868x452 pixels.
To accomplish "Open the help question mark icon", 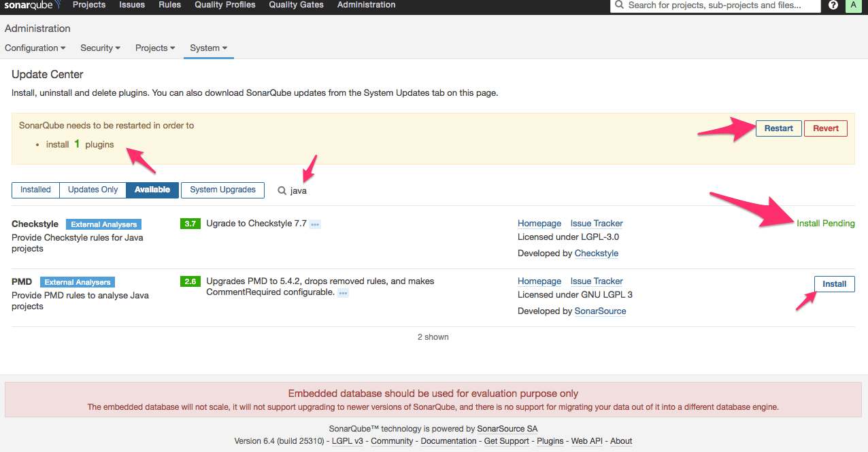I will point(833,5).
